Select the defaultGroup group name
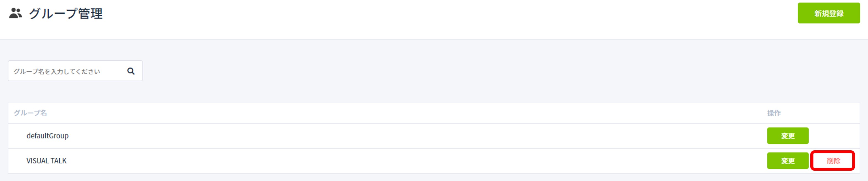 [48, 136]
